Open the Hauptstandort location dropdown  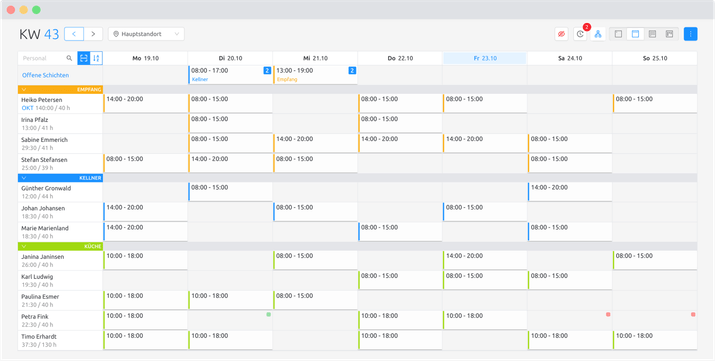[x=146, y=34]
